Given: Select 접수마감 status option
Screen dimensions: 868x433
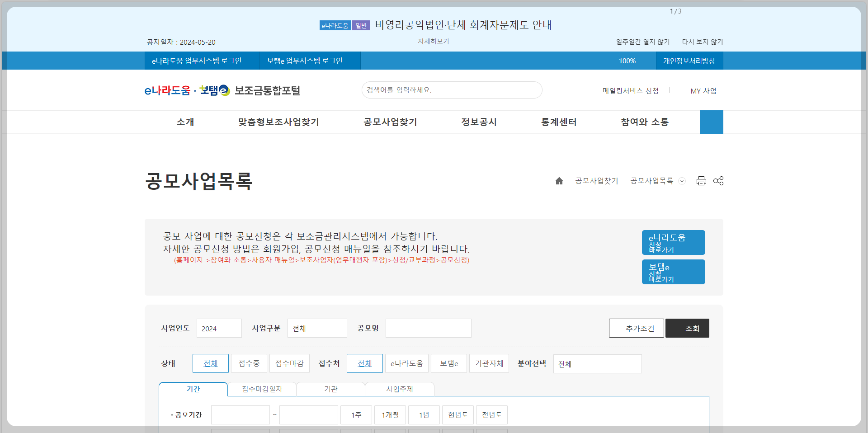Looking at the screenshot, I should [x=289, y=363].
